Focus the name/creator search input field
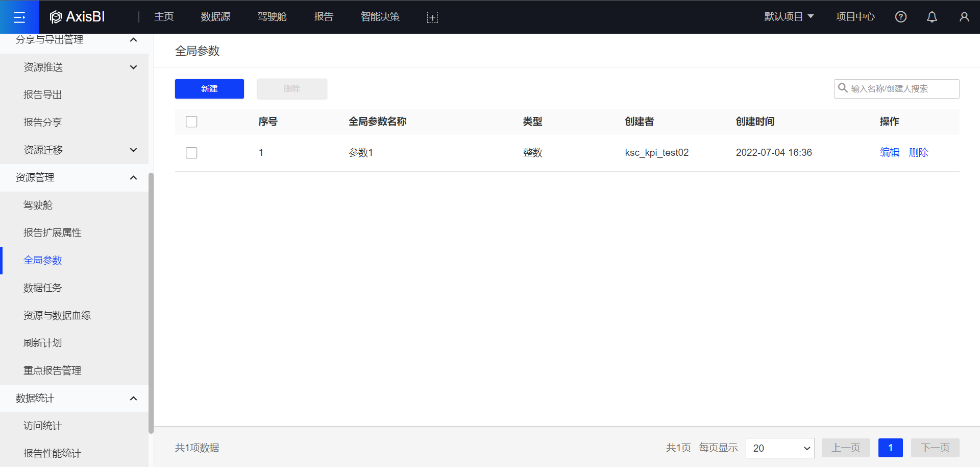The image size is (980, 467). [902, 89]
